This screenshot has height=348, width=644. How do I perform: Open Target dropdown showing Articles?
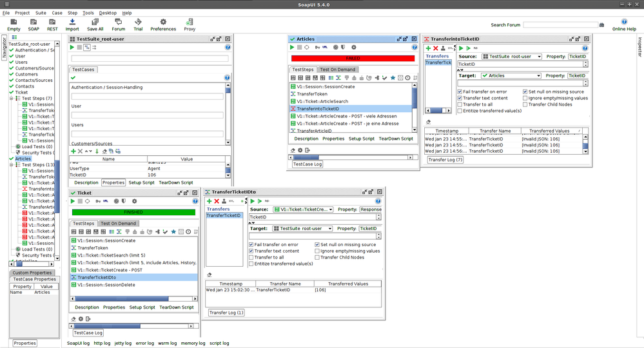pyautogui.click(x=511, y=75)
